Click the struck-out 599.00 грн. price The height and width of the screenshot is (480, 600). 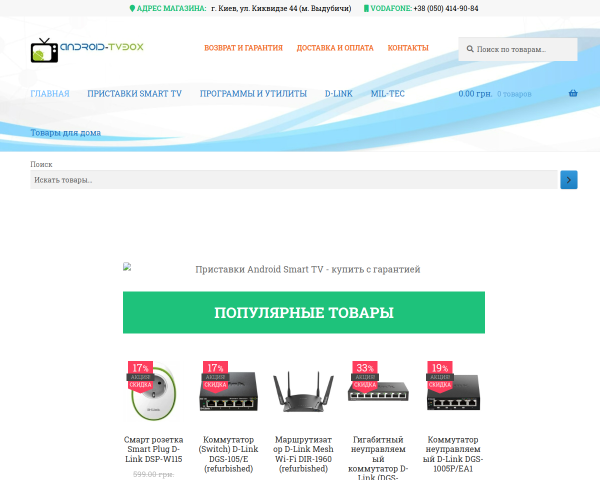pyautogui.click(x=153, y=475)
